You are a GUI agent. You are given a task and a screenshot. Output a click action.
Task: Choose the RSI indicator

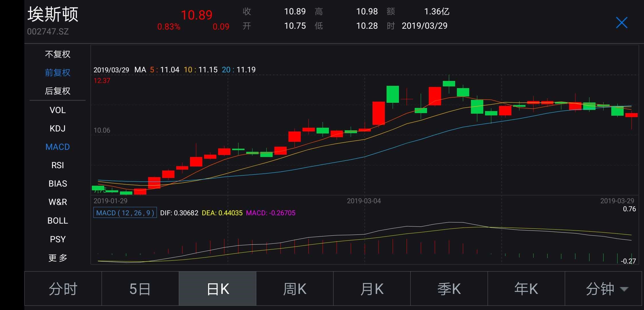[x=58, y=165]
